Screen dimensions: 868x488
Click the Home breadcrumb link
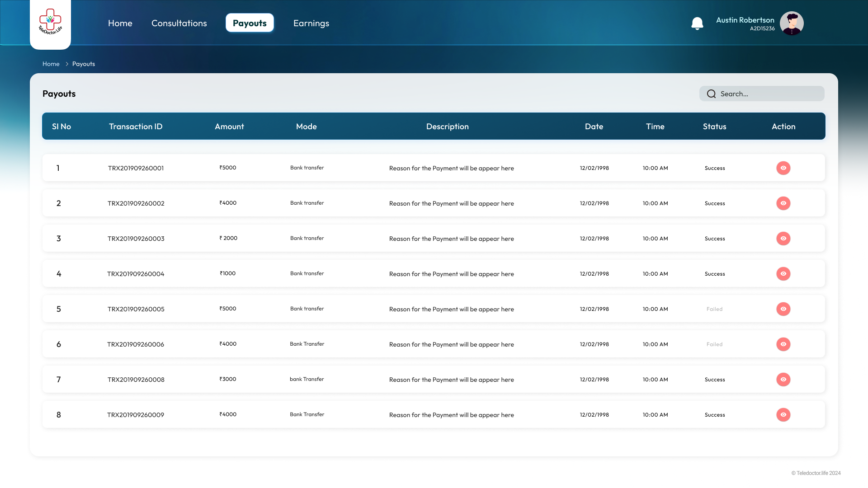tap(51, 64)
